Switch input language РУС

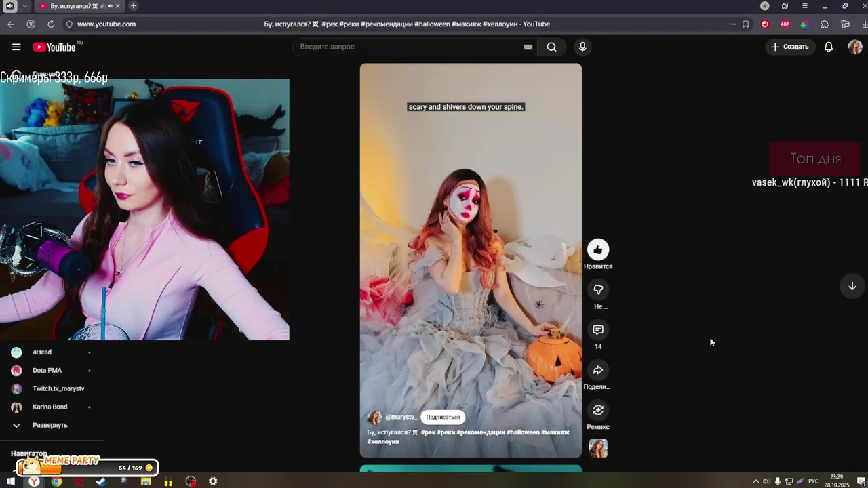click(814, 481)
